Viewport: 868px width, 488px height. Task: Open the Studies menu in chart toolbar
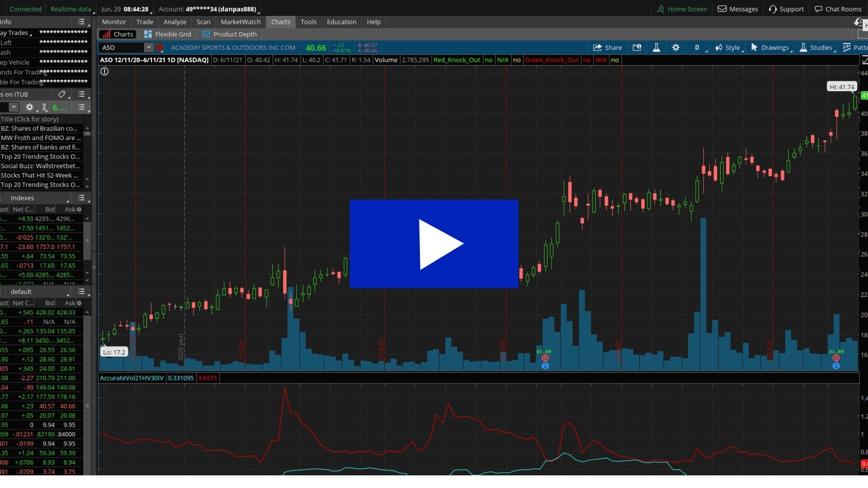(816, 47)
